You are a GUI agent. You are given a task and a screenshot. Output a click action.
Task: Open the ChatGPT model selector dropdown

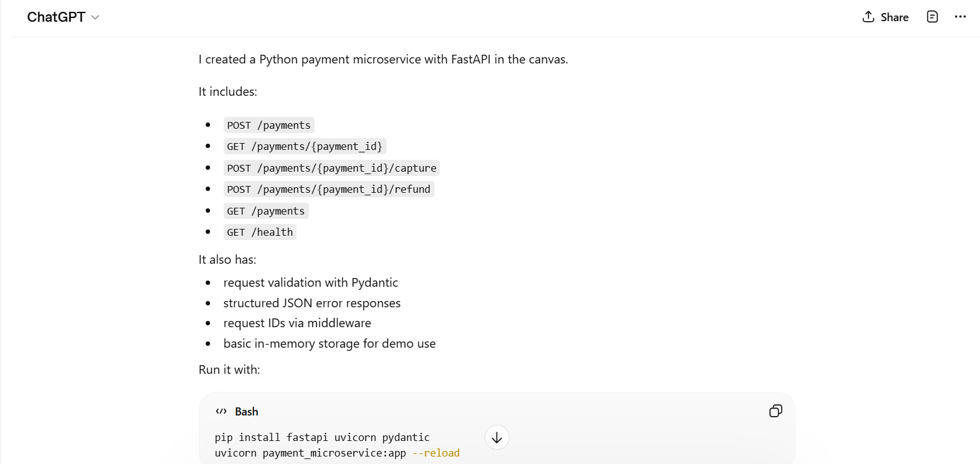(x=95, y=17)
